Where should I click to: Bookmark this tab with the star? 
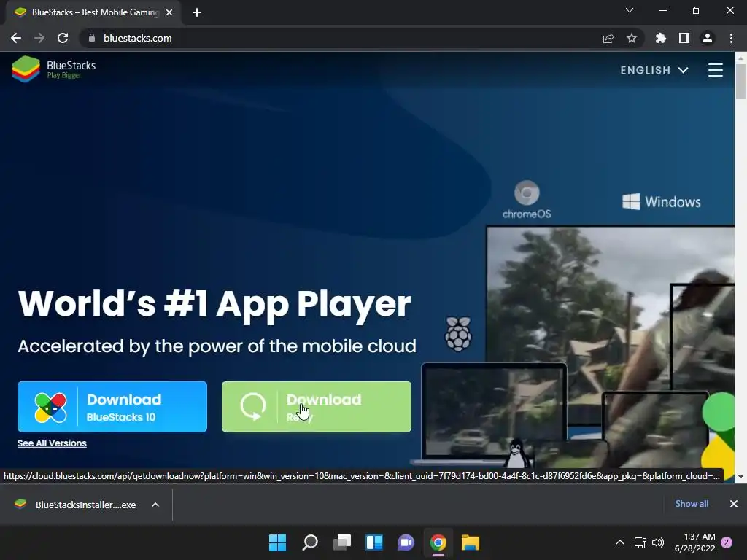click(x=632, y=38)
